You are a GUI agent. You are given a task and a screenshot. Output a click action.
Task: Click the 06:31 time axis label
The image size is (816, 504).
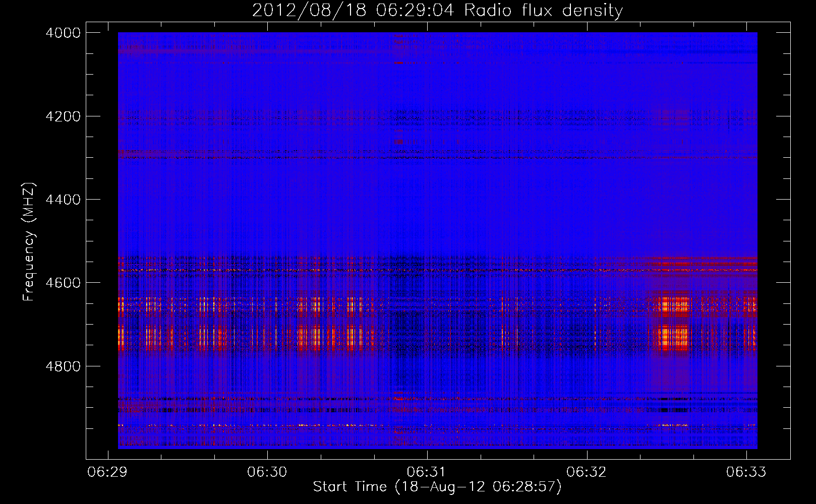click(427, 472)
